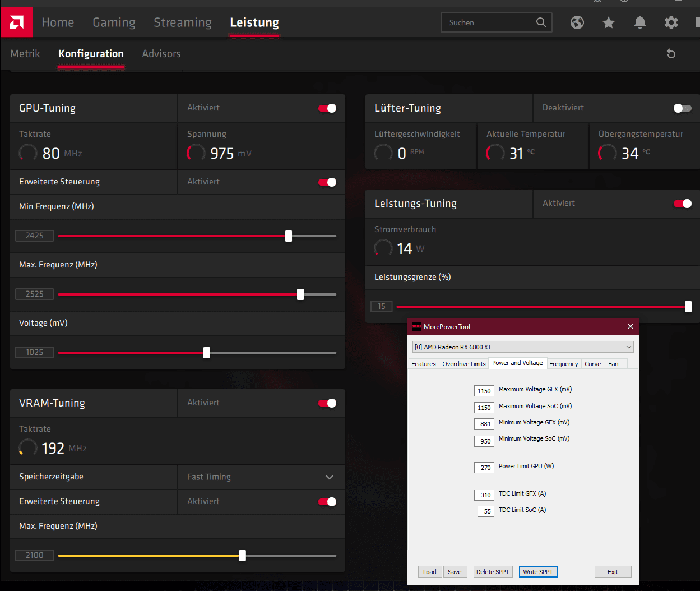Screen dimensions: 700x591
Task: Switch to the Metrik subtab
Action: click(x=25, y=54)
